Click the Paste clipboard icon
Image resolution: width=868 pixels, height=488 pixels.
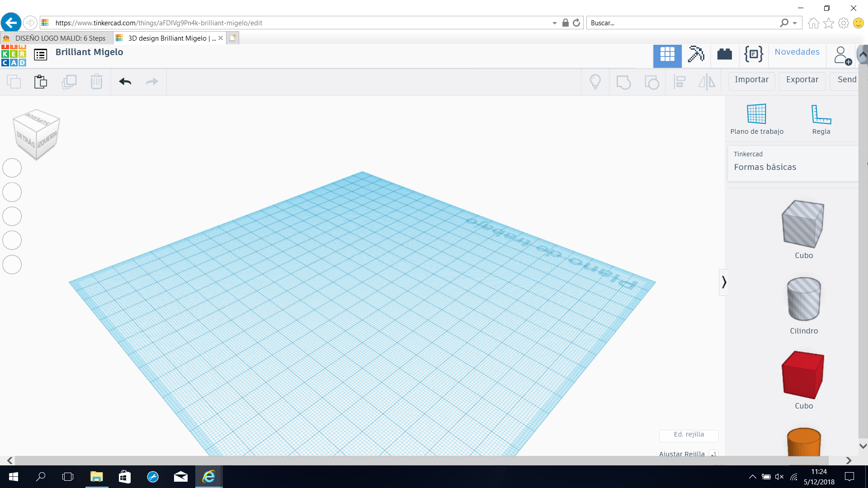point(41,82)
